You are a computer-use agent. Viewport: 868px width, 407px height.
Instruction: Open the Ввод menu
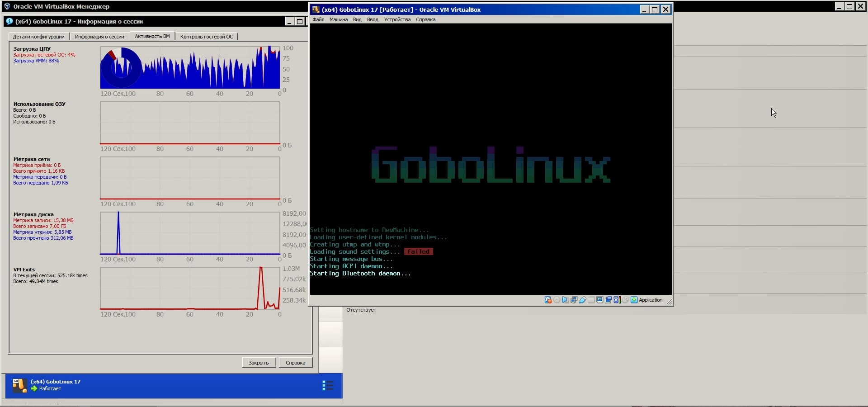373,19
